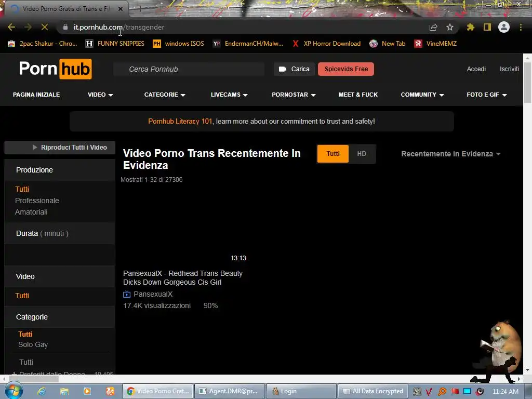Viewport: 532px width, 399px height.
Task: Select Solo Gay under Categorie
Action: pos(33,344)
